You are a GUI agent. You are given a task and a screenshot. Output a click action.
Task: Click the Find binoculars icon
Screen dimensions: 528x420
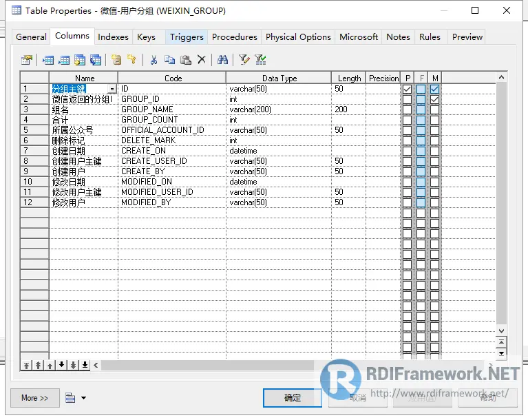coord(222,60)
